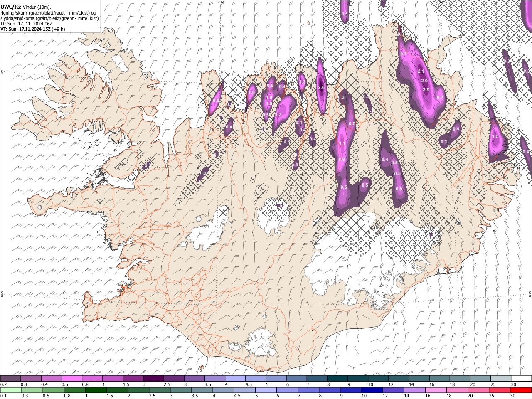This screenshot has height=399, width=532.
Task: Click the 20W longitude label
Action: pyautogui.click(x=221, y=2)
